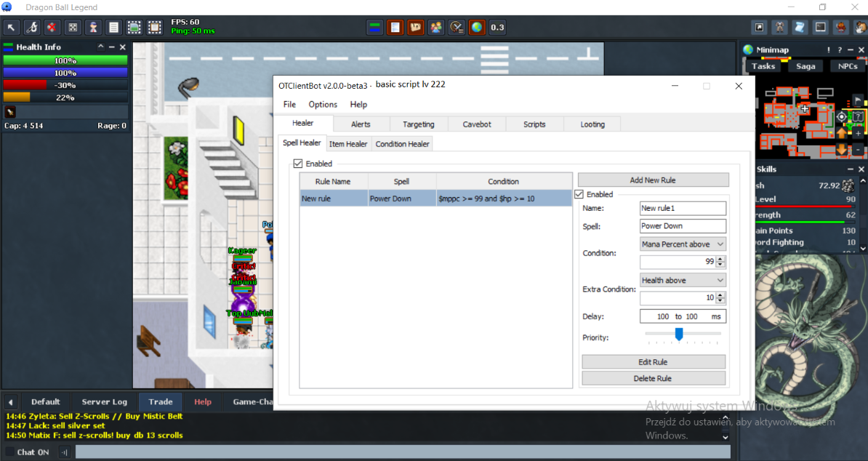Click the health bars icon in toolbar

pos(375,28)
